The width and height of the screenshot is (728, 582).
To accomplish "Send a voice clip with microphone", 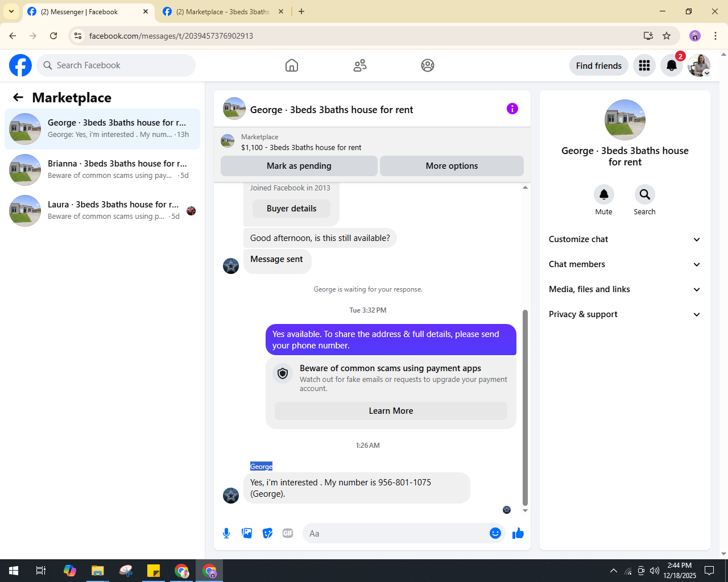I will pos(226,533).
